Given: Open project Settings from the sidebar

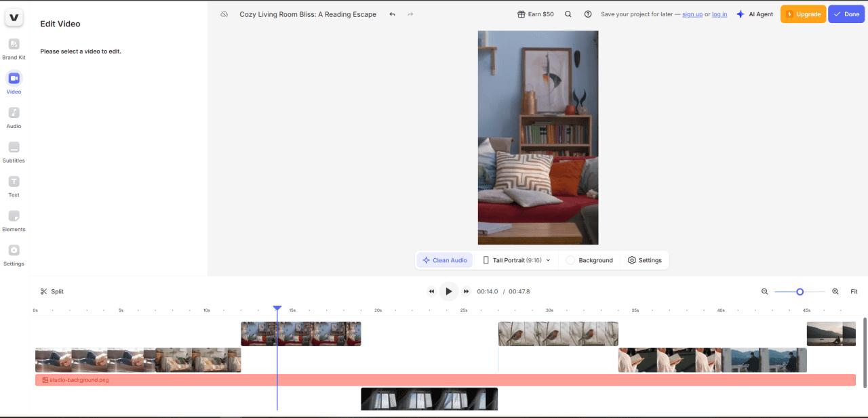Looking at the screenshot, I should click(14, 254).
